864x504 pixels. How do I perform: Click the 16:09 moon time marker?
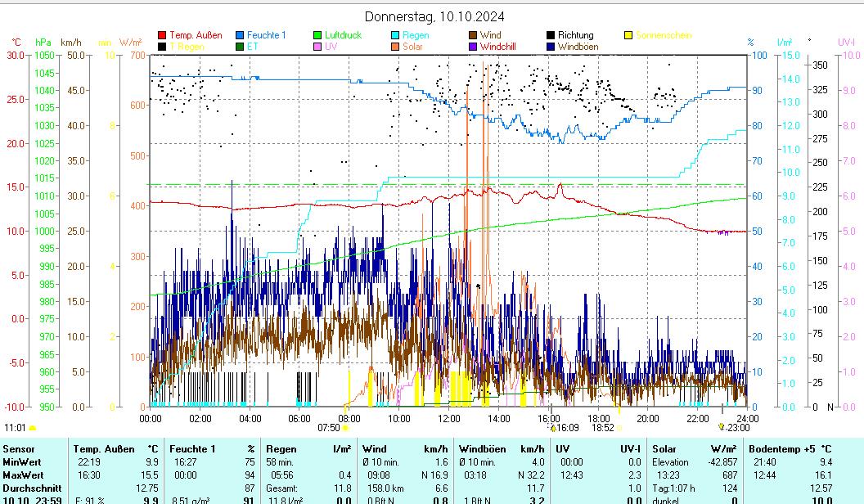coord(565,427)
